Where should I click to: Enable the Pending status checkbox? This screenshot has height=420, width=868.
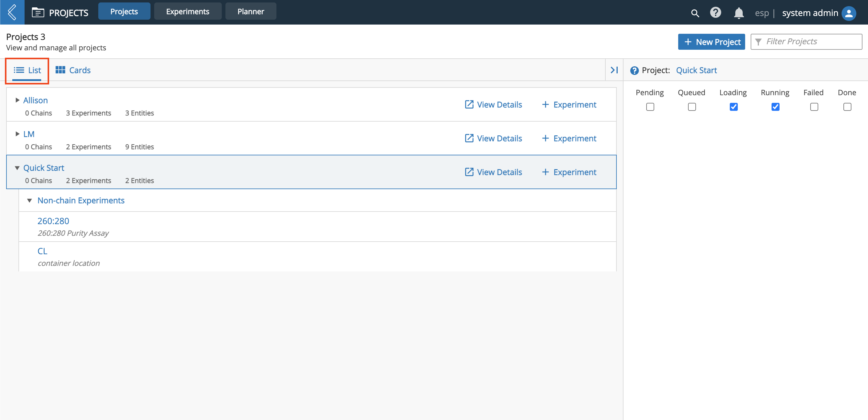(x=650, y=107)
